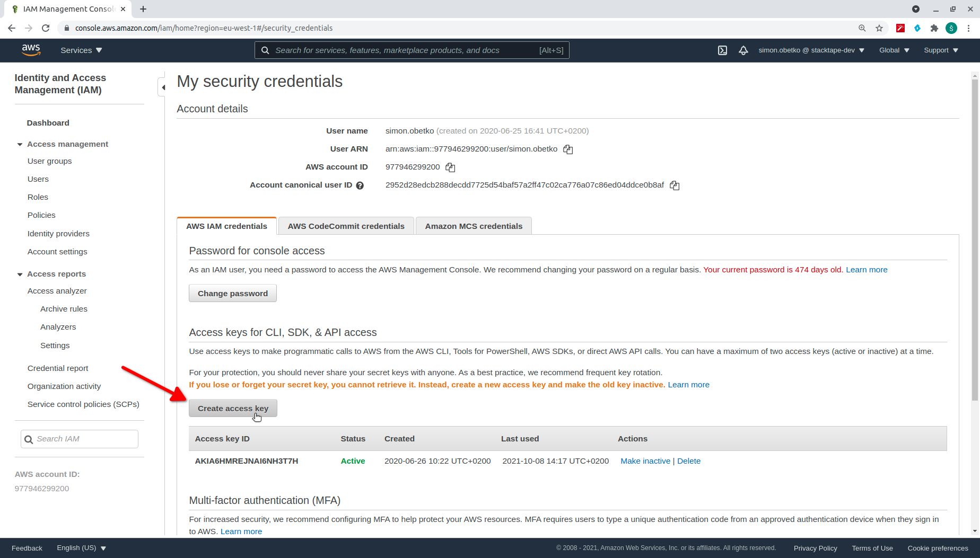
Task: Make the access key inactive
Action: tap(645, 461)
